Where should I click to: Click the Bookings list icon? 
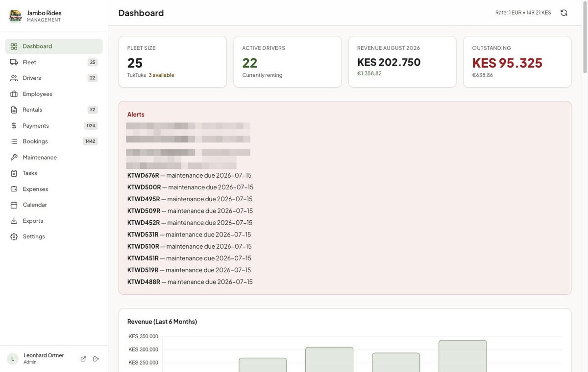[14, 141]
